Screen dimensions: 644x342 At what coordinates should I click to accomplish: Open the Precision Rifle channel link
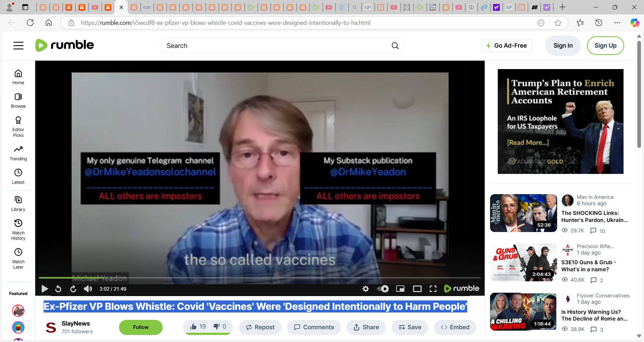[x=595, y=246]
